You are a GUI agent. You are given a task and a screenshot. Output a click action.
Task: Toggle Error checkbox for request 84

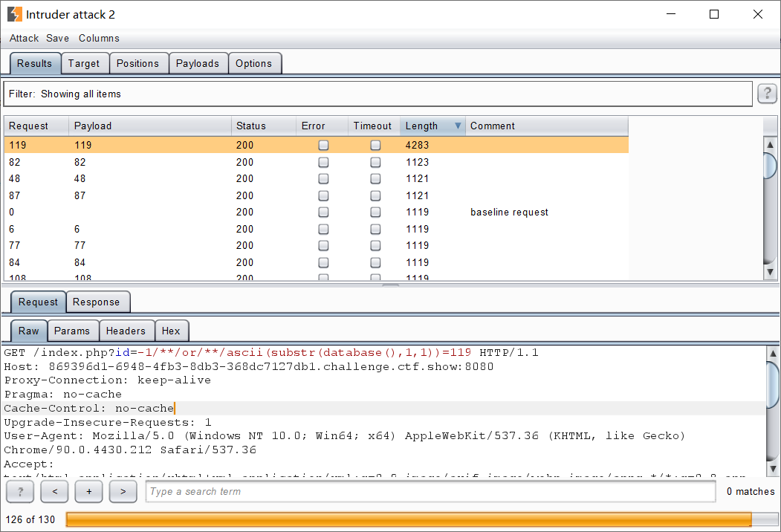[x=323, y=262]
